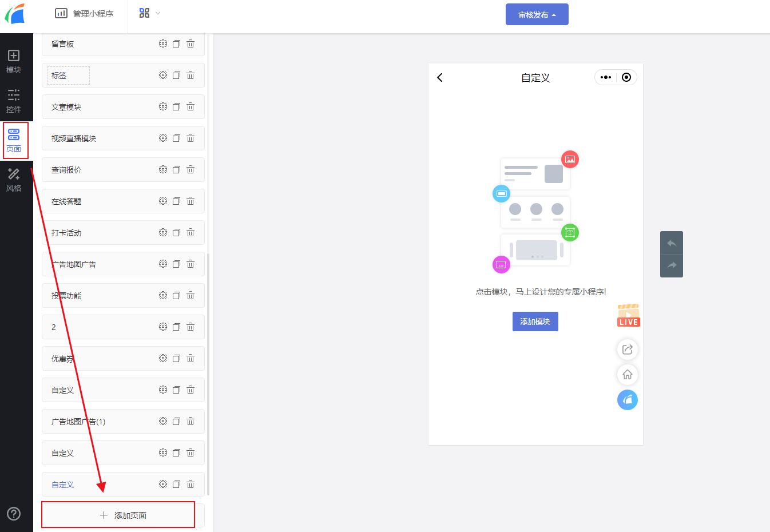Redo the last action
Viewport: 770px width, 532px height.
[672, 265]
